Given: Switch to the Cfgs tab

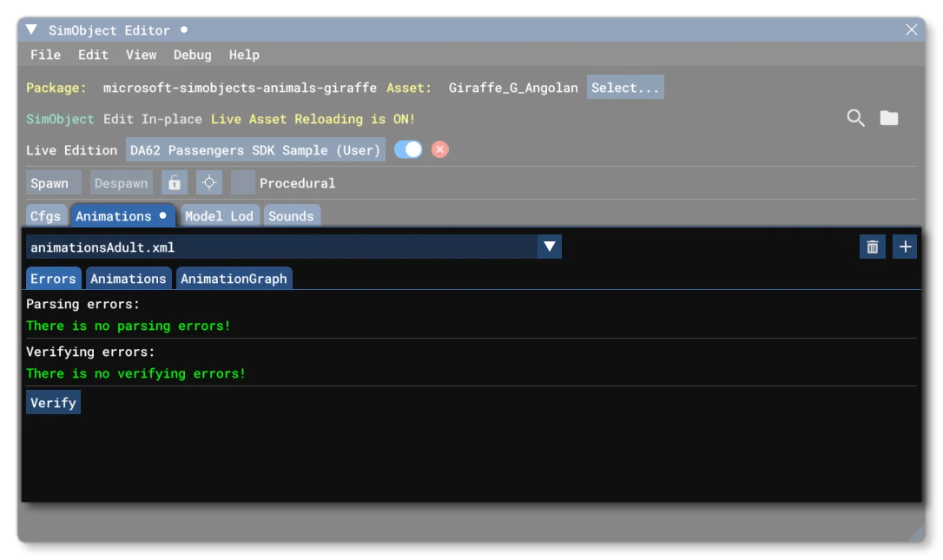Looking at the screenshot, I should 46,216.
